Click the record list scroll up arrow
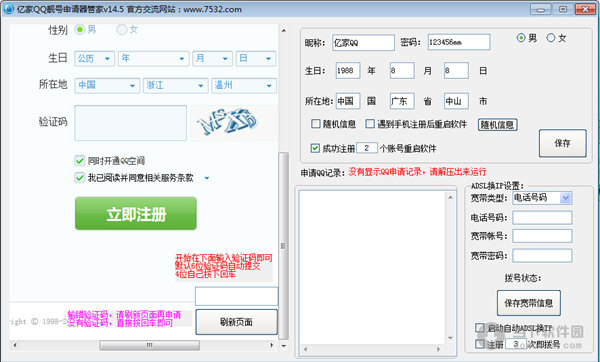This screenshot has height=362, width=600. tap(450, 197)
